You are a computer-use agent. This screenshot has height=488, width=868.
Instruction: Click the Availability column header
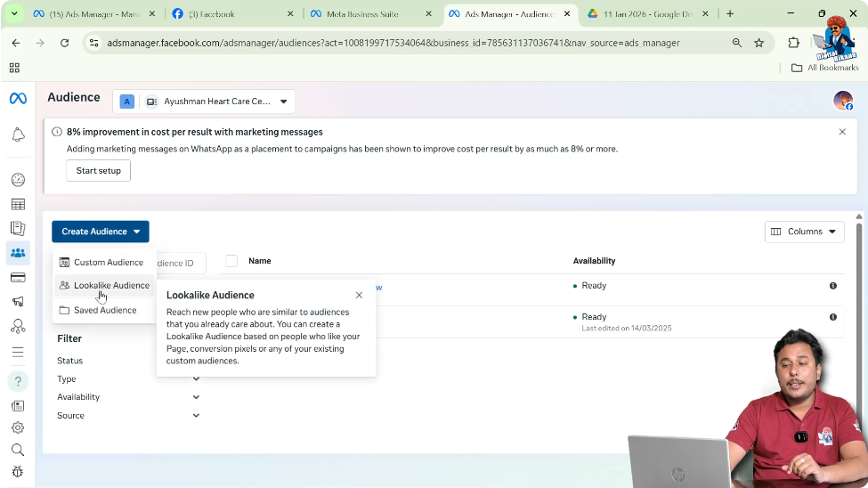tap(594, 261)
